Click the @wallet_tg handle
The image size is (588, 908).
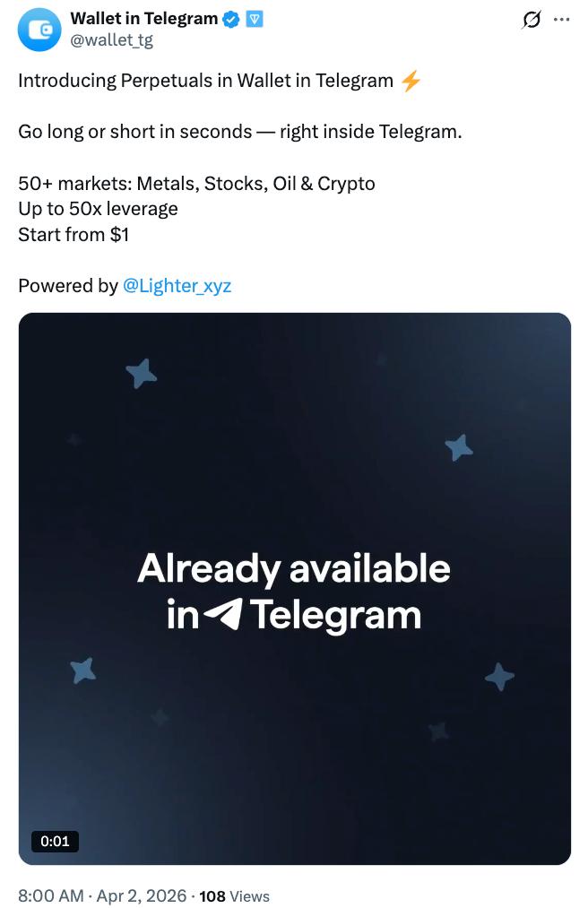click(x=111, y=39)
